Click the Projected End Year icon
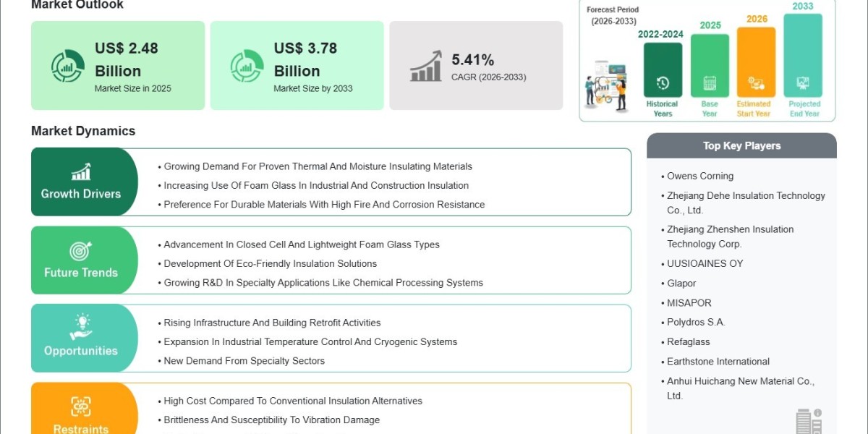 [x=802, y=83]
